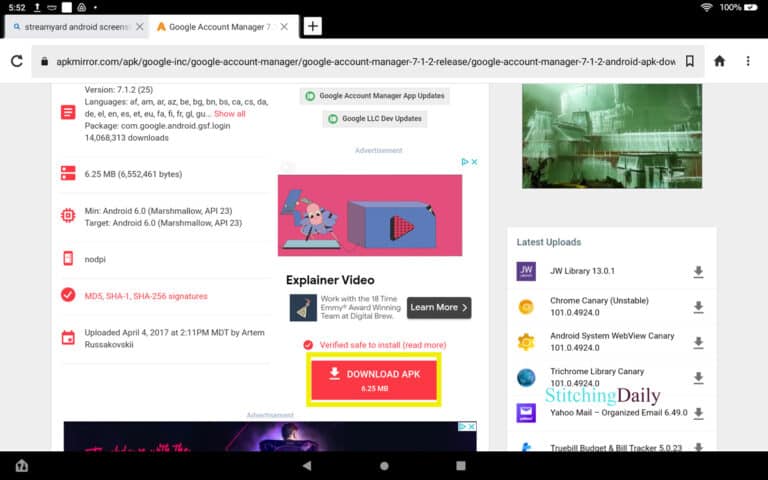Click the upload date calendar icon
Image resolution: width=768 pixels, height=480 pixels.
pos(68,338)
